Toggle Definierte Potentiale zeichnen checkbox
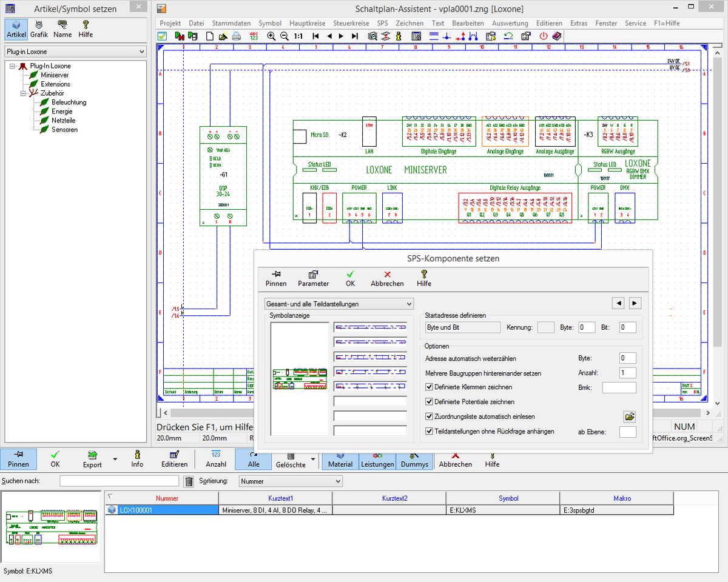The image size is (728, 582). pyautogui.click(x=430, y=402)
